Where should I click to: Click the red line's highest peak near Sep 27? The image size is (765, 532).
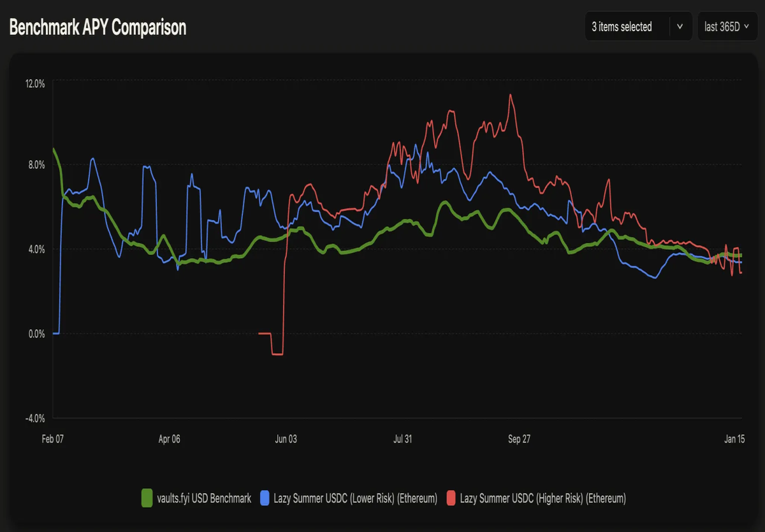click(x=511, y=95)
